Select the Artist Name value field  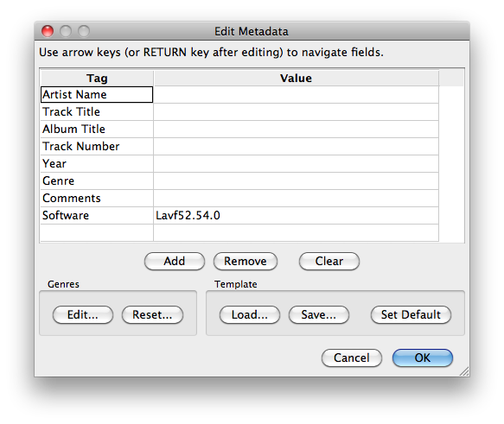pyautogui.click(x=296, y=95)
